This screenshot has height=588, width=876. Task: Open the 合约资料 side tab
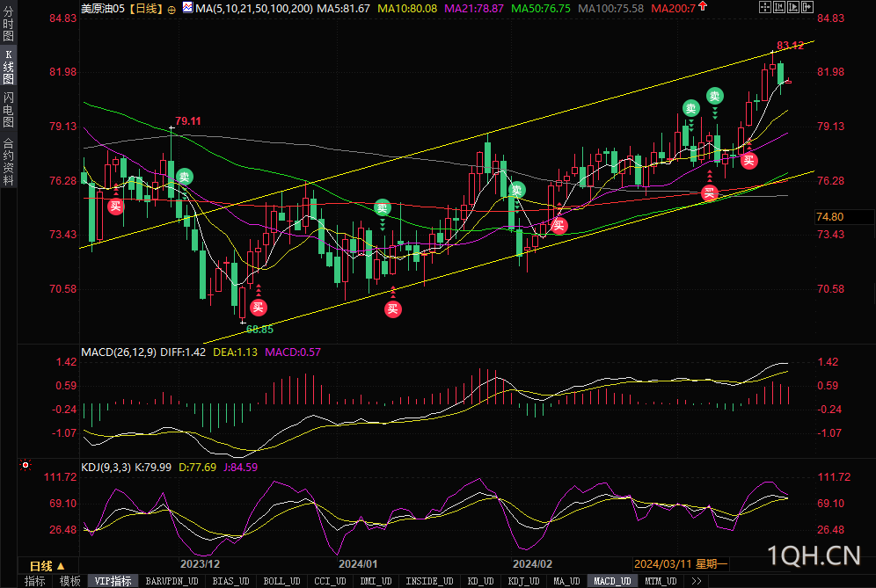(8, 162)
